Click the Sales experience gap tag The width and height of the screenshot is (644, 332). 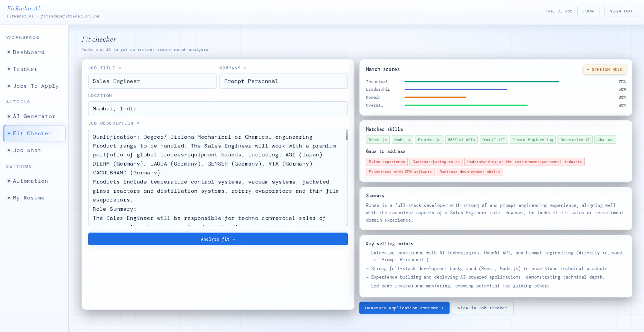pyautogui.click(x=387, y=162)
